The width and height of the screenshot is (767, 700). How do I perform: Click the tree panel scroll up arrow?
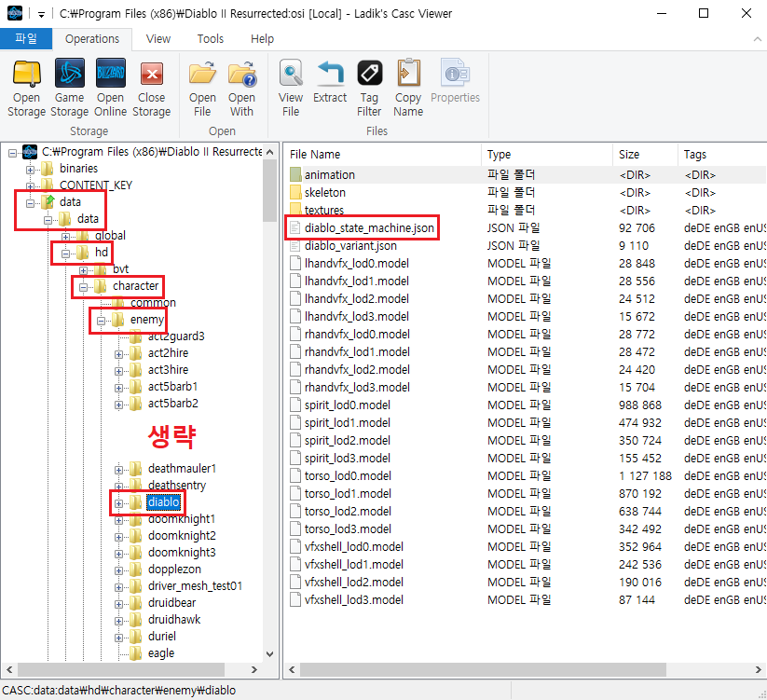[x=269, y=152]
